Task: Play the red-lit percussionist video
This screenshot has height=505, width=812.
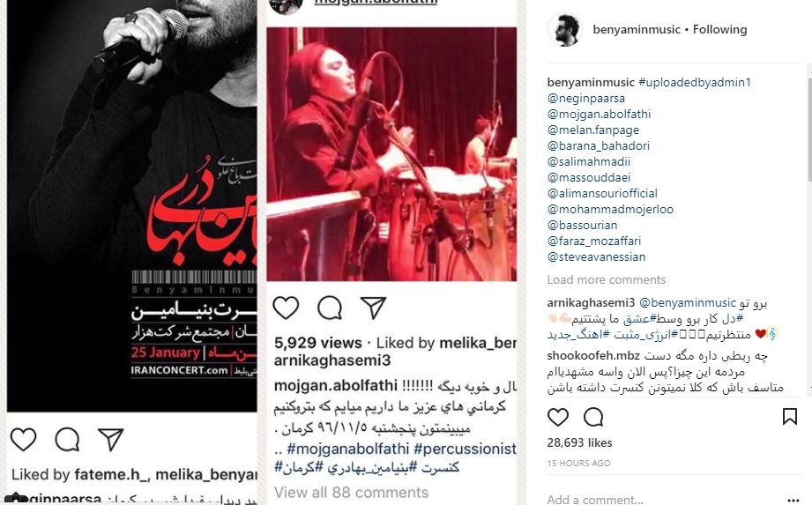Action: (x=391, y=154)
